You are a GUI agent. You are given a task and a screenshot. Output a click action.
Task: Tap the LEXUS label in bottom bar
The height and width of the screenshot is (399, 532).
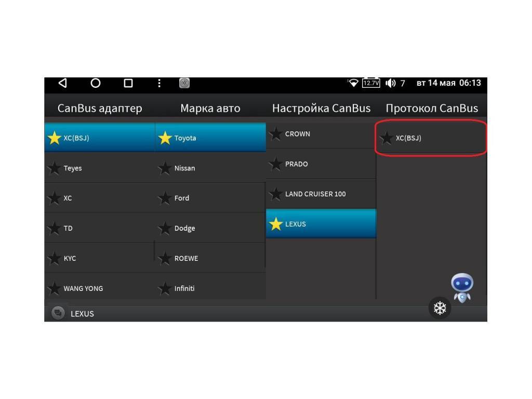pyautogui.click(x=82, y=314)
